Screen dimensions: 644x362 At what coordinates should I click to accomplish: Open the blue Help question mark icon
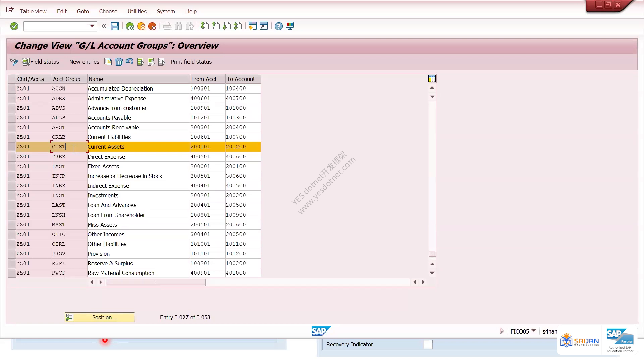click(279, 26)
